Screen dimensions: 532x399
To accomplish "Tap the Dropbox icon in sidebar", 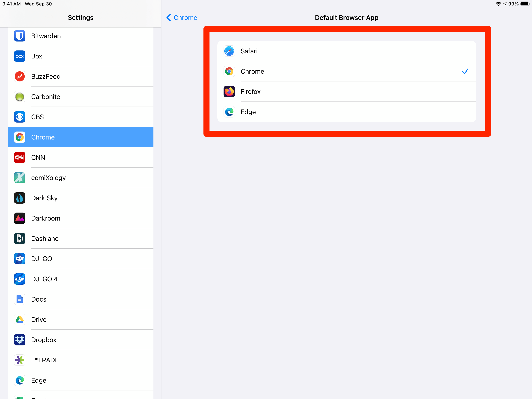I will (19, 340).
